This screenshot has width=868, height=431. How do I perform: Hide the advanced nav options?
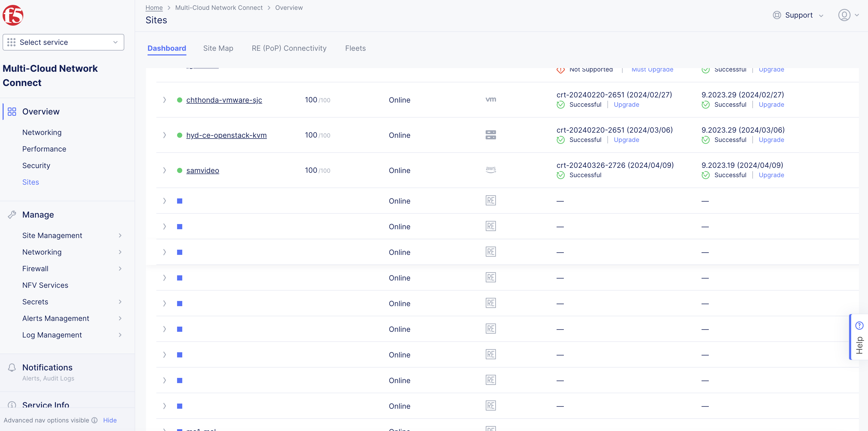pos(110,420)
